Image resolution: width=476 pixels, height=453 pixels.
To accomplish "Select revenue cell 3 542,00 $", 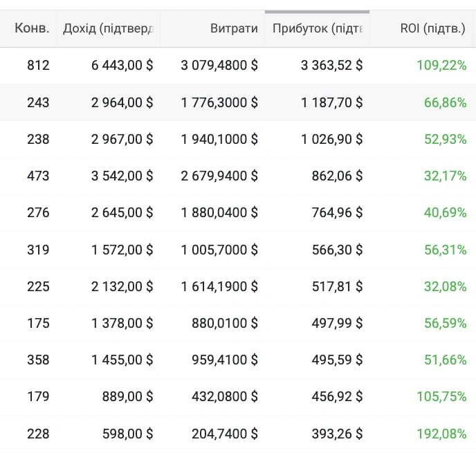I will 122,176.
